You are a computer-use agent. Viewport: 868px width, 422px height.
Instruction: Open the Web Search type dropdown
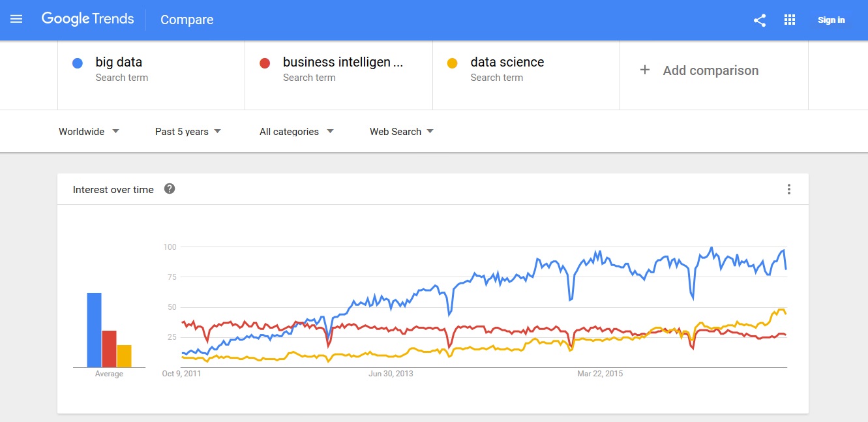point(400,131)
